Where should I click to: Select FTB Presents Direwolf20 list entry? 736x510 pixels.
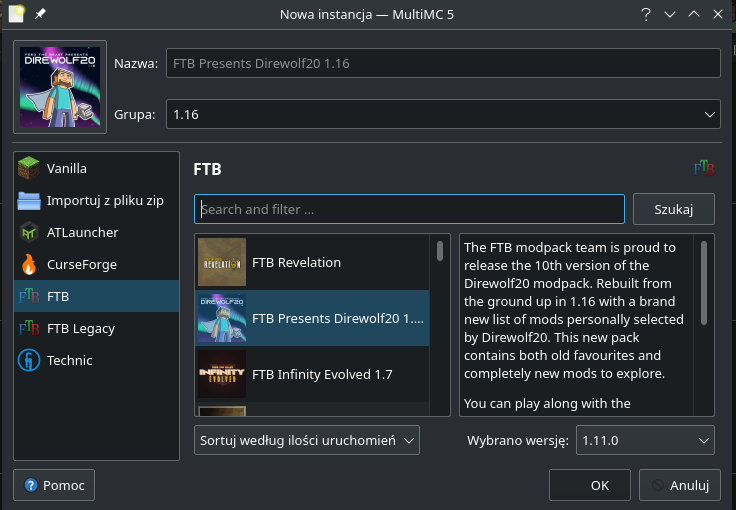312,318
